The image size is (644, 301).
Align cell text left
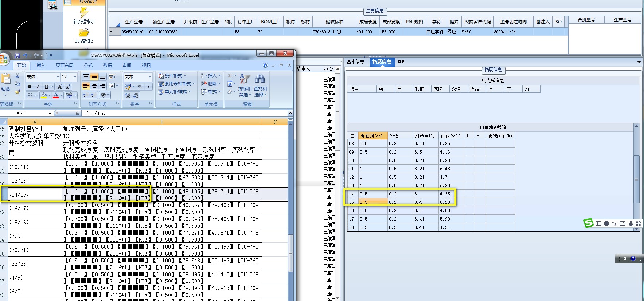[86, 86]
